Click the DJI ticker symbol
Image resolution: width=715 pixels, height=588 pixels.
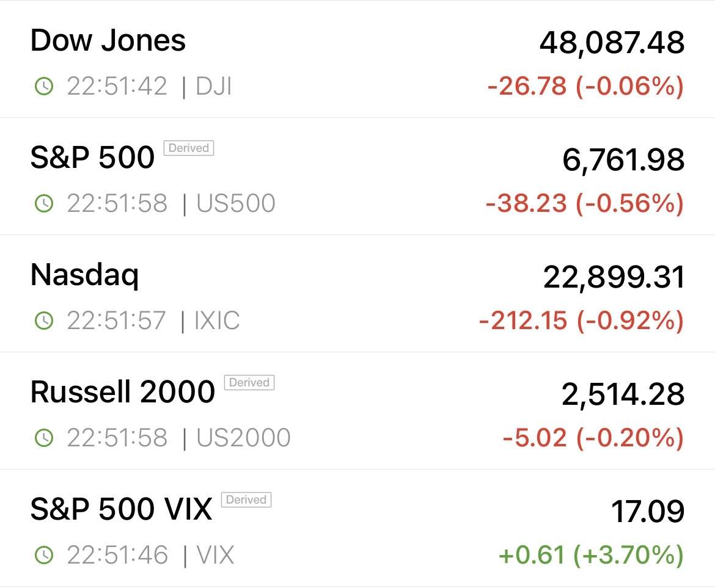pyautogui.click(x=213, y=87)
